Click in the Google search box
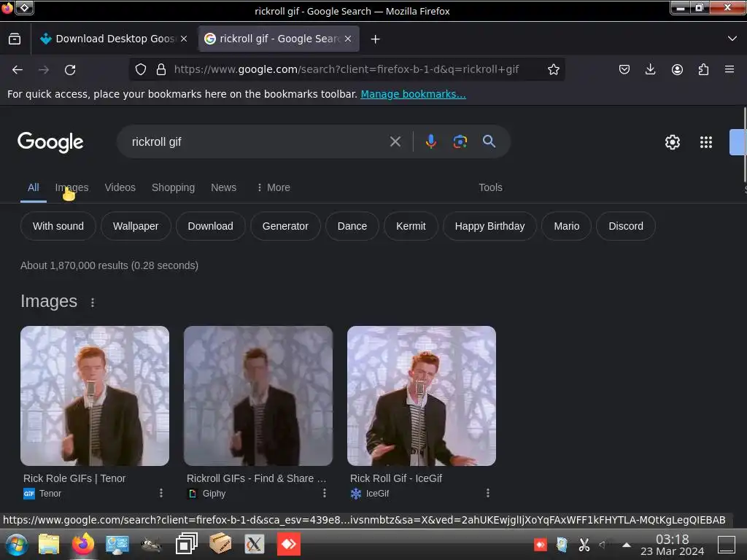Screen dimensions: 747x560 coord(258,142)
